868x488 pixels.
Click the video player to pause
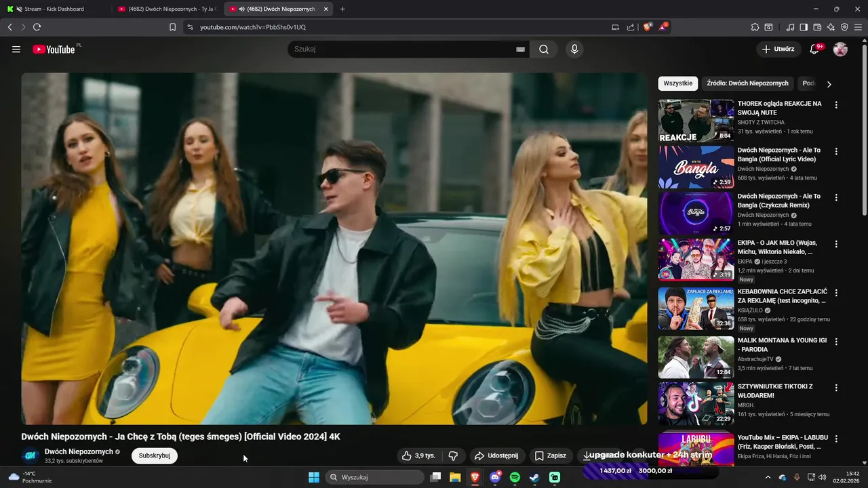coord(334,248)
